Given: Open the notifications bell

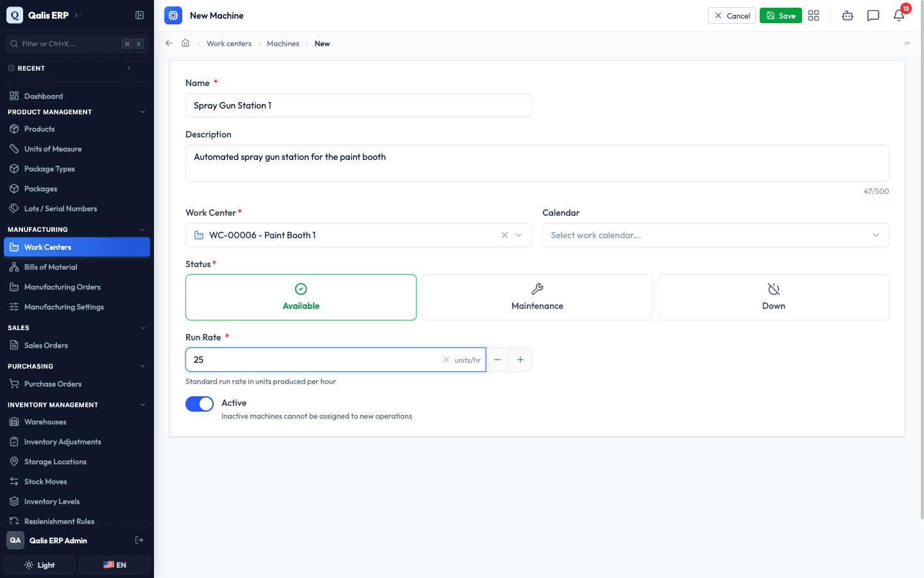Looking at the screenshot, I should tap(899, 15).
